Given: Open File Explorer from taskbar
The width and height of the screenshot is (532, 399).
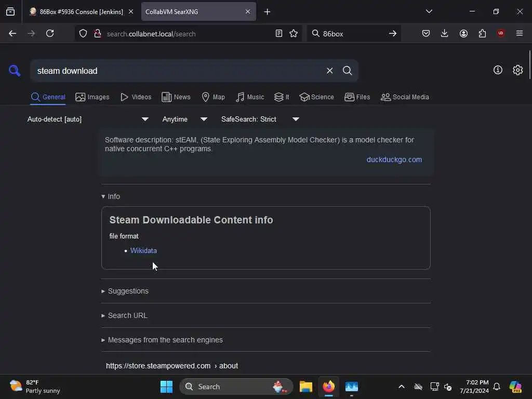Looking at the screenshot, I should pyautogui.click(x=305, y=387).
